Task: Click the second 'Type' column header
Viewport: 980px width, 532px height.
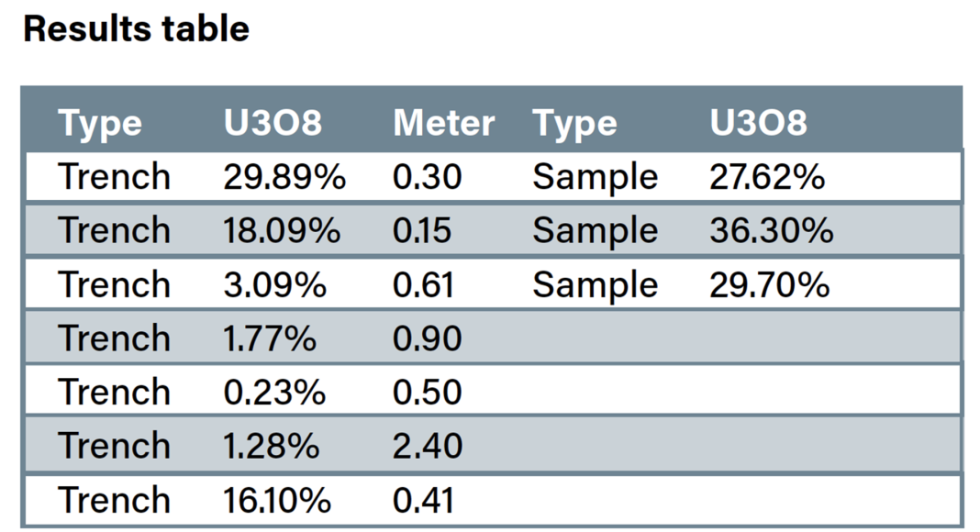Action: [x=574, y=123]
